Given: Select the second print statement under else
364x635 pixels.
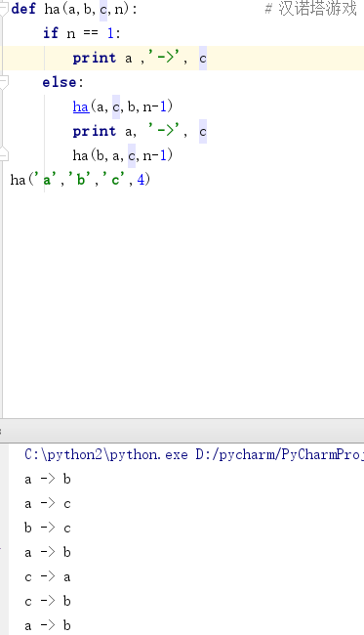Looking at the screenshot, I should click(140, 131).
